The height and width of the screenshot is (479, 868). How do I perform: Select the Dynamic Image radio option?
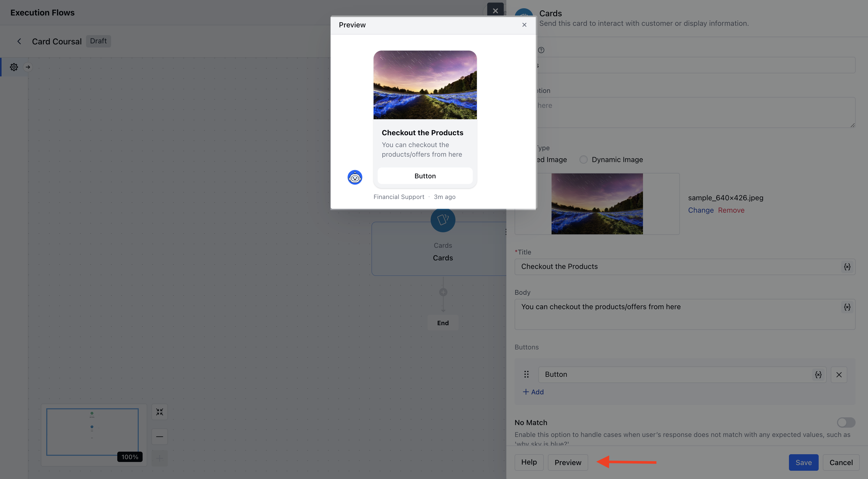point(583,159)
